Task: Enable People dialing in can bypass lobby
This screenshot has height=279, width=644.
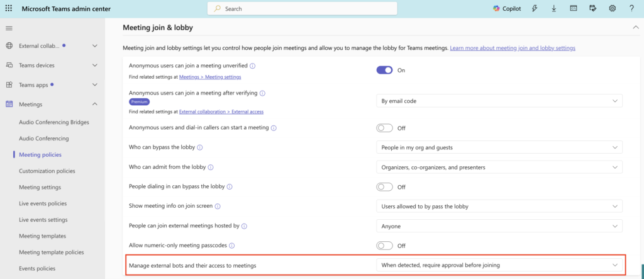Action: [x=385, y=187]
